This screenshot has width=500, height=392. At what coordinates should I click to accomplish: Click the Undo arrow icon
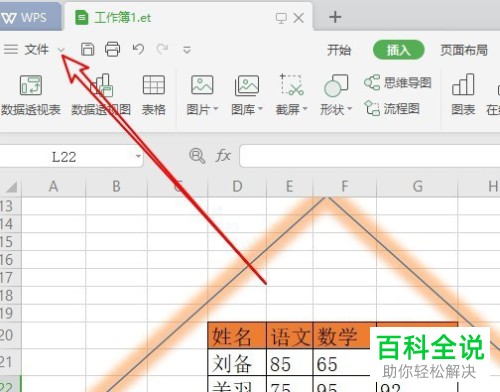(138, 49)
